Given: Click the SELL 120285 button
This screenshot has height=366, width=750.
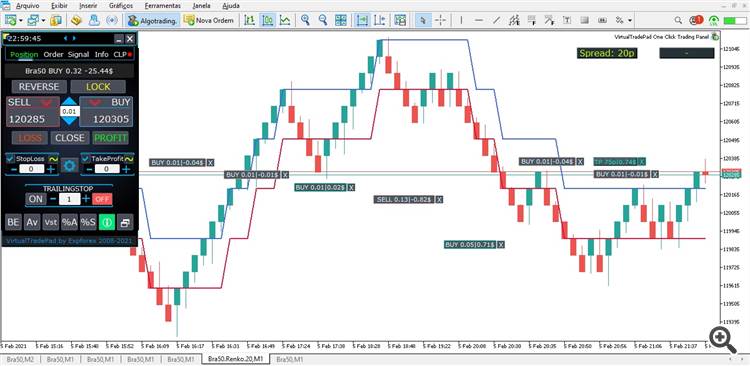Looking at the screenshot, I should 33,111.
